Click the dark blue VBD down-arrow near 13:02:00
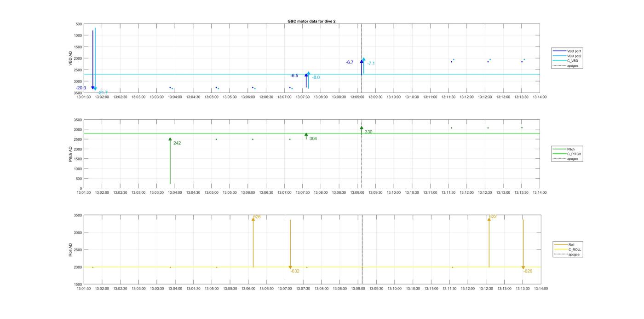This screenshot has height=319, width=644. point(92,60)
